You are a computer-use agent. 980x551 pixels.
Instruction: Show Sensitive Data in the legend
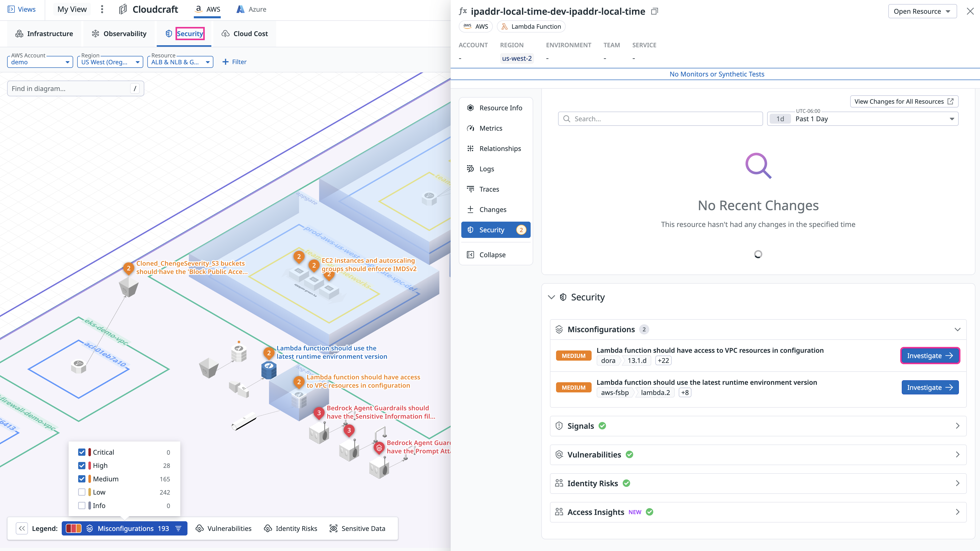coord(358,528)
